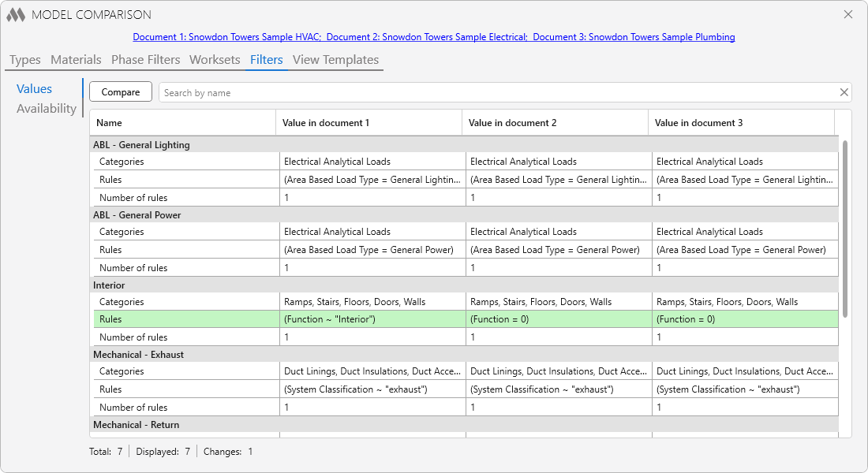Click the Name column header
Screen dimensions: 868x473
[x=183, y=123]
